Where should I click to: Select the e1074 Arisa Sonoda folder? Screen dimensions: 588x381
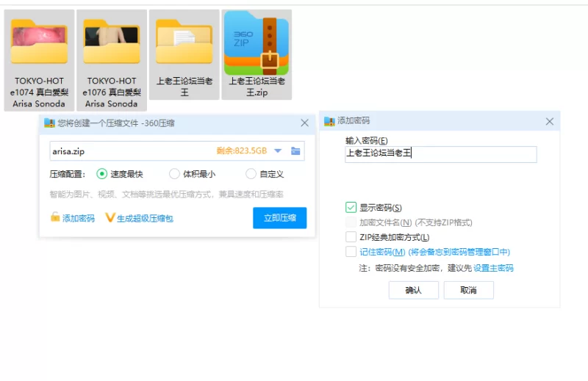tap(39, 60)
